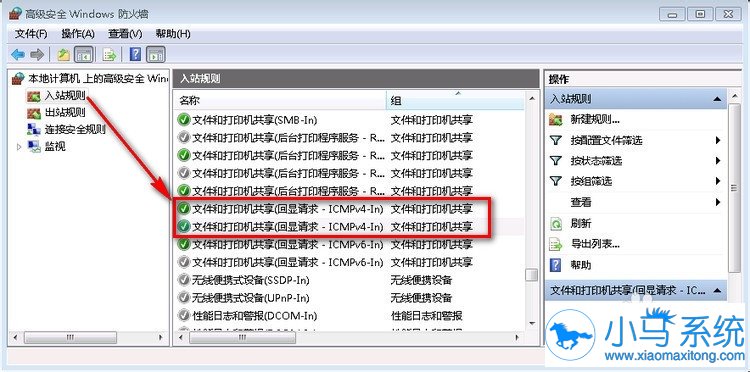Click the rules list horizontal scrollbar right arrow
The width and height of the screenshot is (750, 372).
click(518, 338)
